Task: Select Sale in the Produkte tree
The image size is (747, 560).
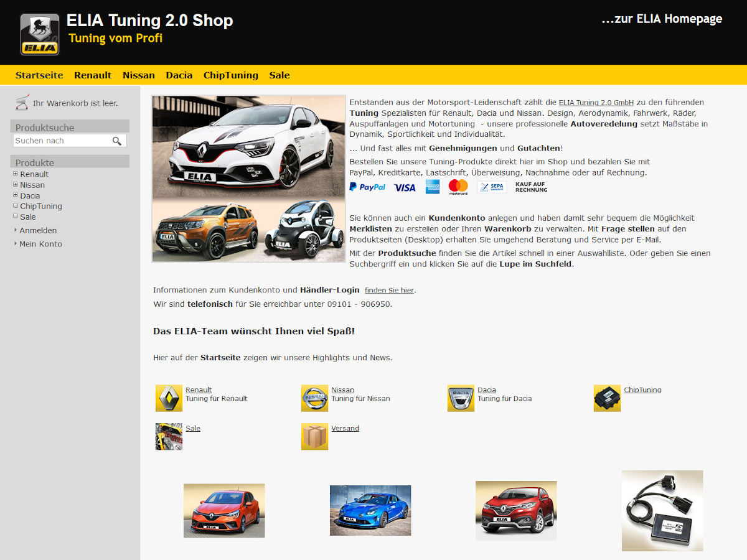Action: [28, 217]
